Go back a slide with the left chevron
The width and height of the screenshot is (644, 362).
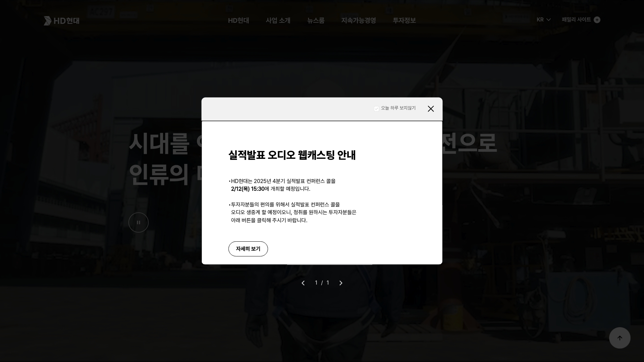click(303, 283)
